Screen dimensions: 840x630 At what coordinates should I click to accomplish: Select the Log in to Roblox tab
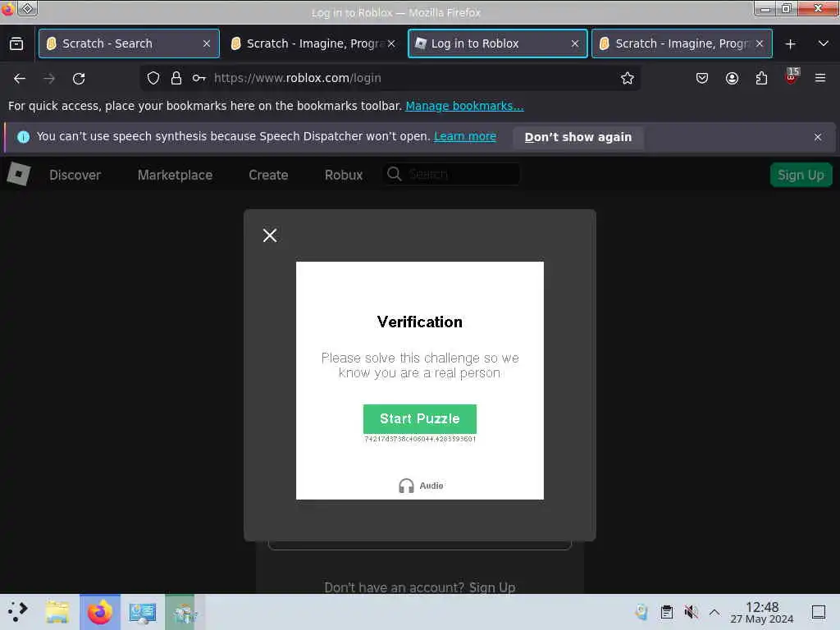point(498,43)
